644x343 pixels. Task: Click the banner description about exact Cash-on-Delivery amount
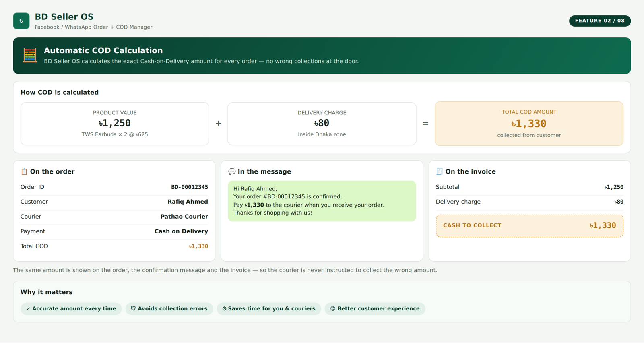point(201,61)
